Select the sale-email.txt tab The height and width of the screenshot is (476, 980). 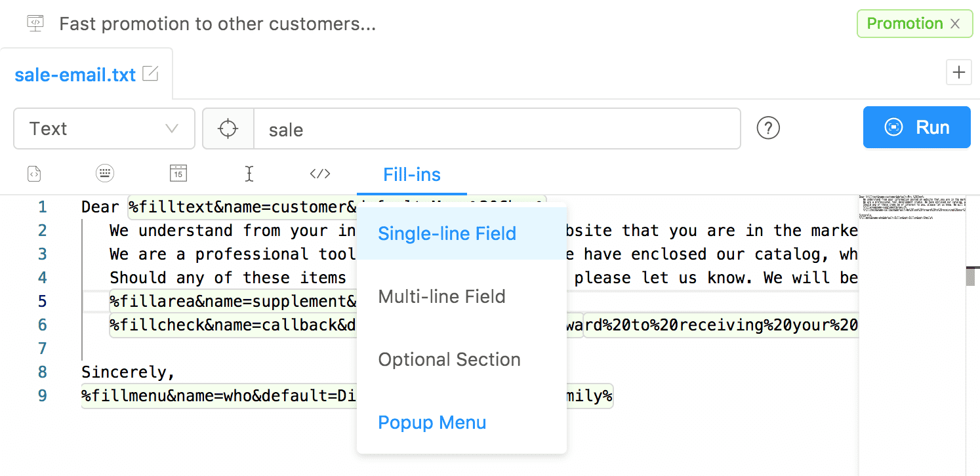(x=87, y=74)
